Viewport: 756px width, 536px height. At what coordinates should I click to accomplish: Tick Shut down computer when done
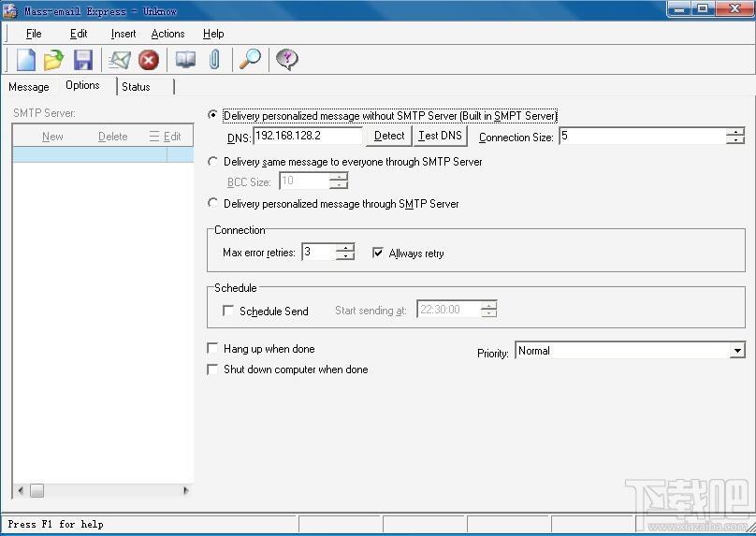tap(212, 369)
